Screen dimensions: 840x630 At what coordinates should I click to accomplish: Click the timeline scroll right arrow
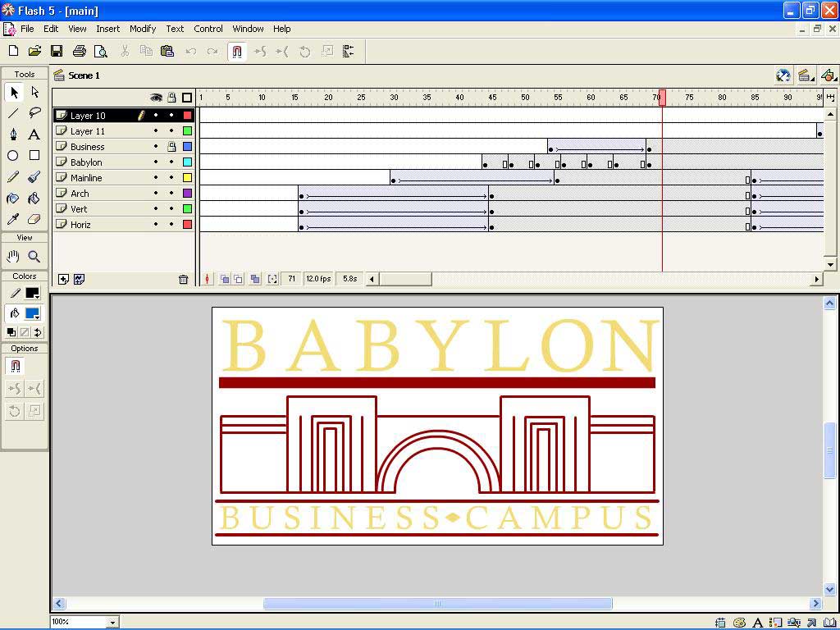[817, 279]
